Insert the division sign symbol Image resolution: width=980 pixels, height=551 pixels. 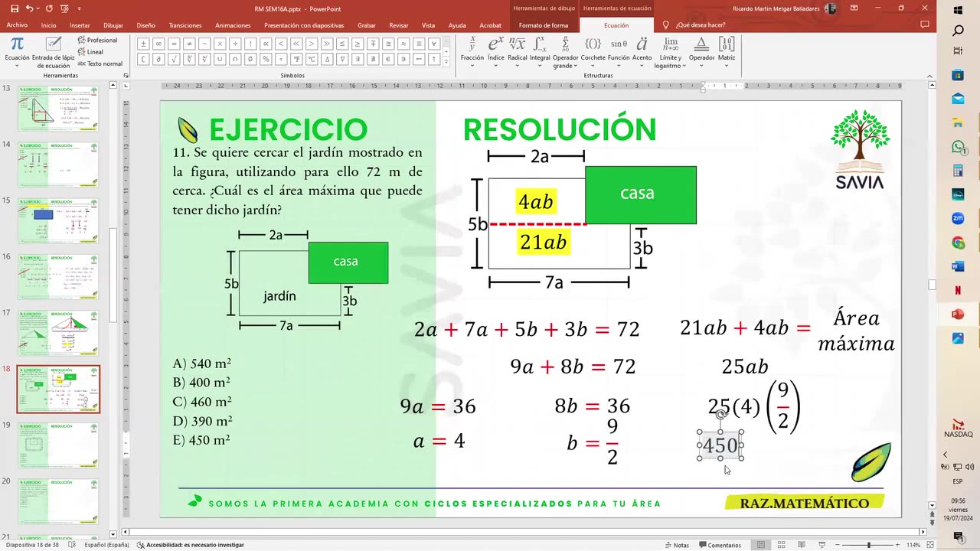point(235,44)
